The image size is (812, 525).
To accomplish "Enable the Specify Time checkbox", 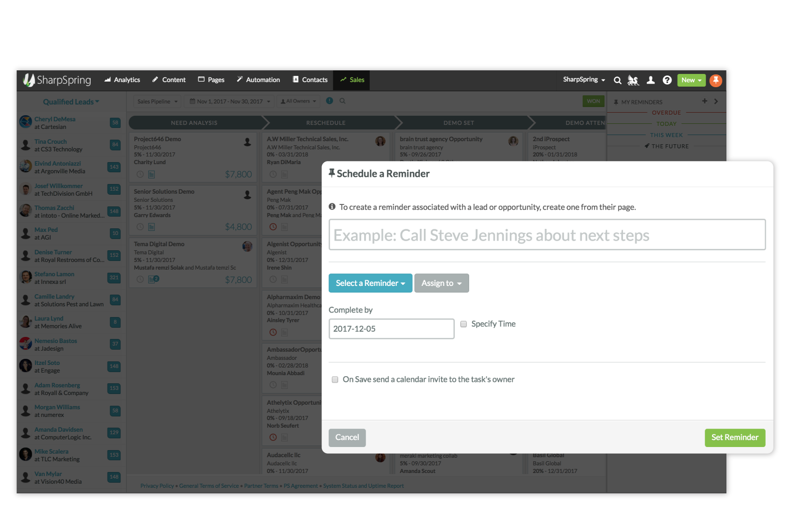I will point(464,324).
